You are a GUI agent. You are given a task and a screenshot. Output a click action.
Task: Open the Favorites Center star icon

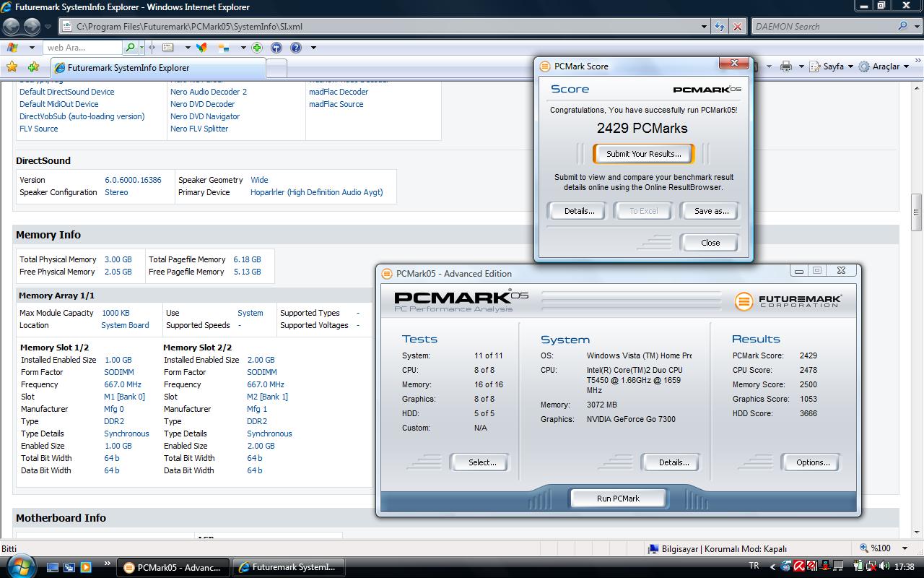[12, 66]
